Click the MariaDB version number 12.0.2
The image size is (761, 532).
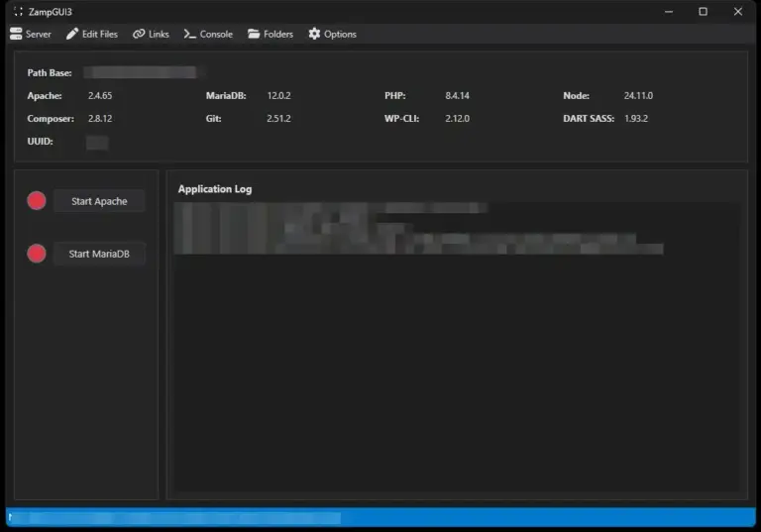pyautogui.click(x=278, y=96)
